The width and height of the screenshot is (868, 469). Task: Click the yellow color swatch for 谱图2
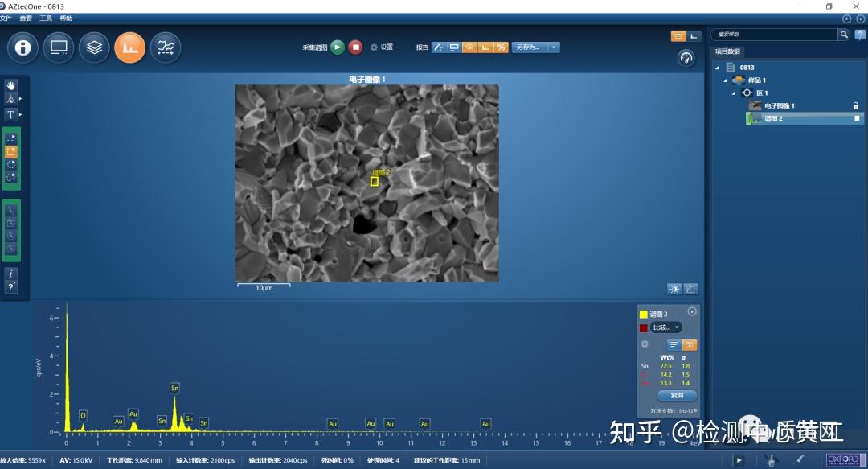[642, 314]
